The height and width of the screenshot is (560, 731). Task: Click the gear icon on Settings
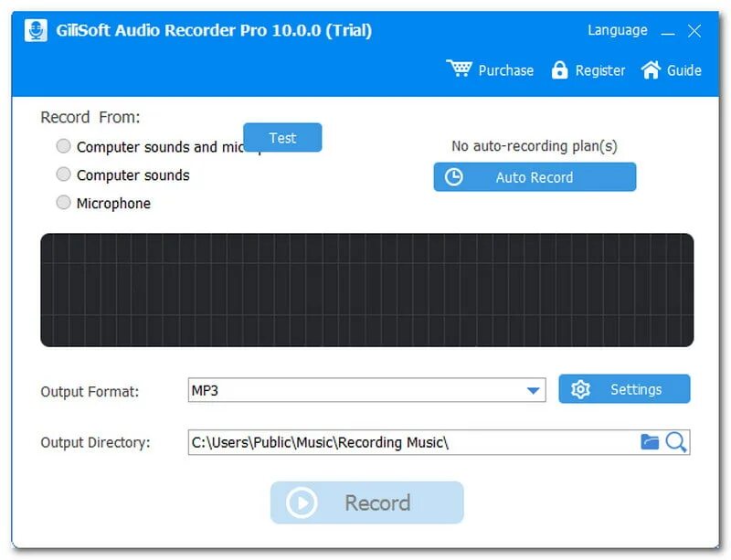tap(580, 389)
